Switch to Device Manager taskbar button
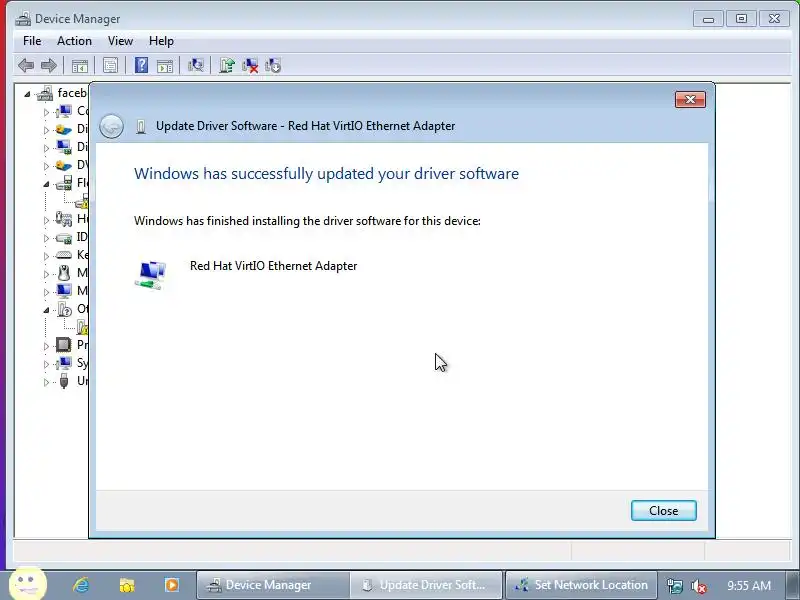The height and width of the screenshot is (600, 800). point(272,585)
